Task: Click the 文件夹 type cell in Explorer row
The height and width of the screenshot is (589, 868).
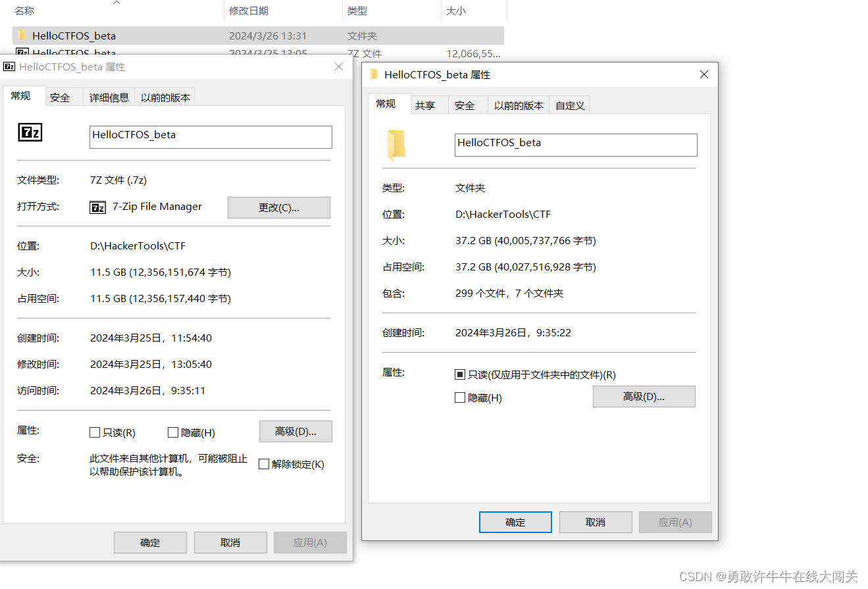Action: (x=363, y=36)
